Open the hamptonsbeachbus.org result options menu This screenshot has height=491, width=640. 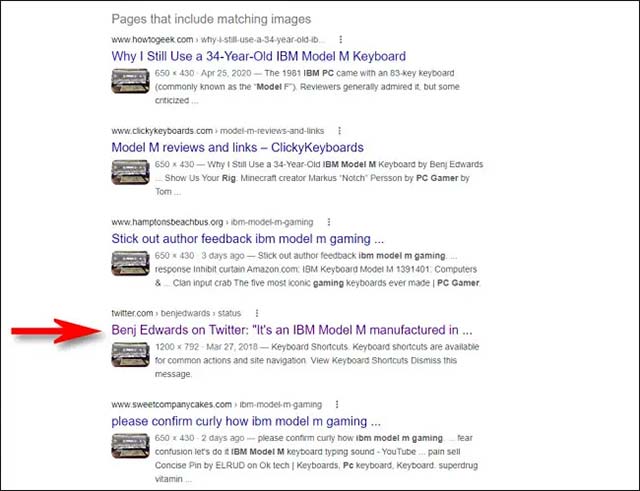[329, 222]
